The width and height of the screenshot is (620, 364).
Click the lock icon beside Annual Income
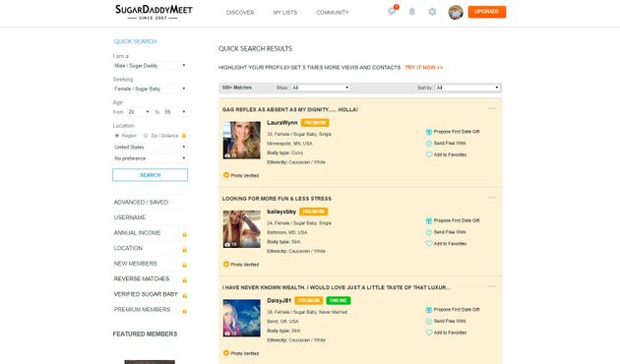184,234
